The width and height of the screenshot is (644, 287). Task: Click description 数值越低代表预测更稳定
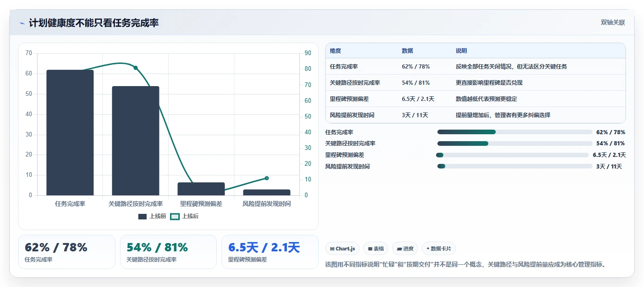tap(486, 99)
